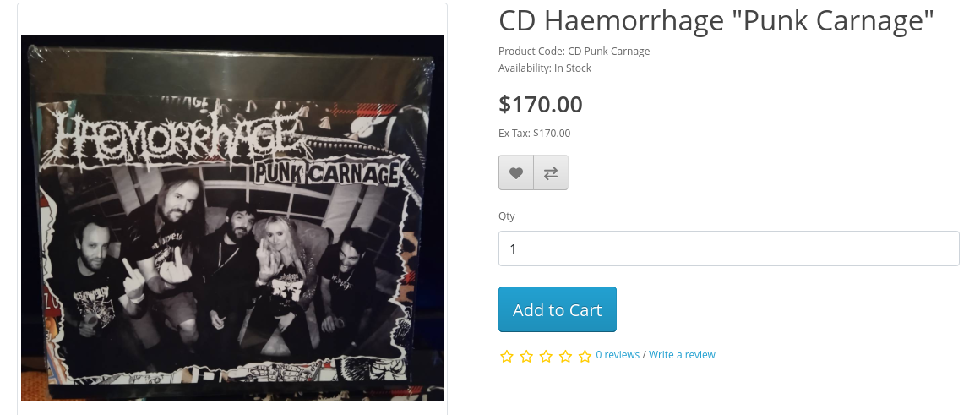
Task: Select the second rating star
Action: point(526,356)
